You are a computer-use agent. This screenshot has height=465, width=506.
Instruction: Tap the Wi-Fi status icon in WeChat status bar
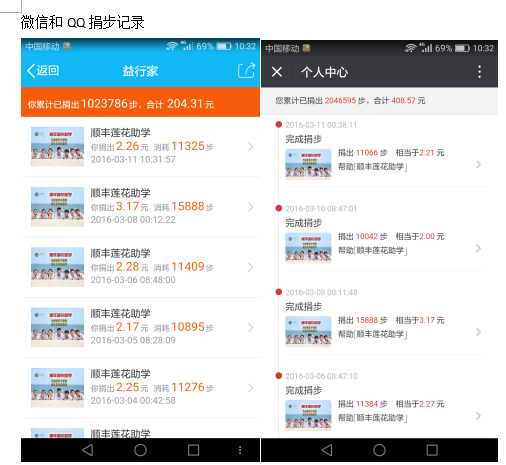point(411,48)
